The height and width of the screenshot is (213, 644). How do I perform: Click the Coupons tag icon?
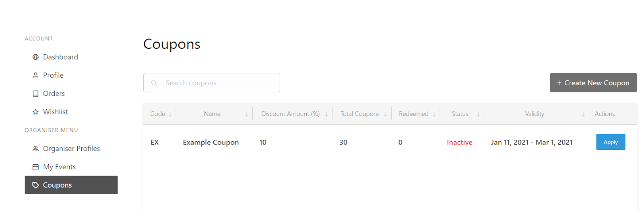click(x=35, y=185)
